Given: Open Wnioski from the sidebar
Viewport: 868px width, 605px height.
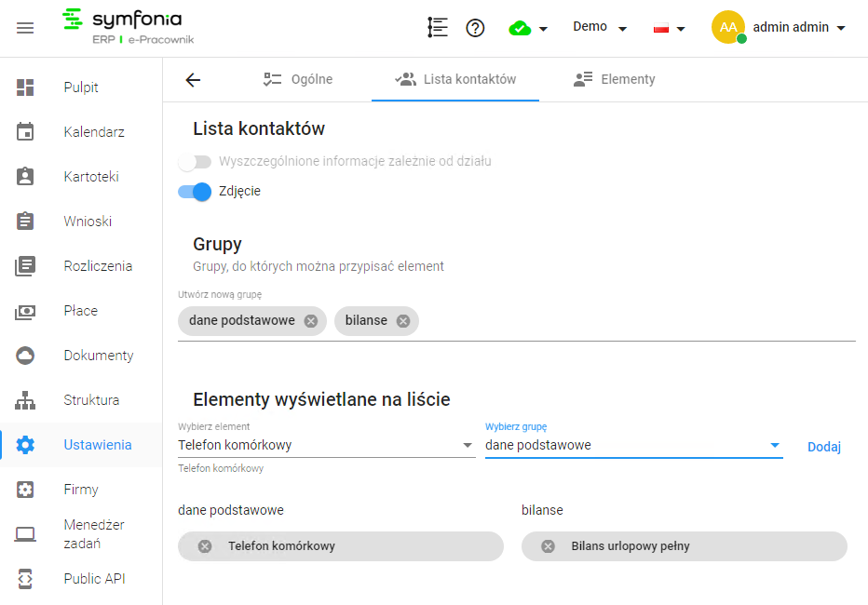Looking at the screenshot, I should click(x=88, y=222).
